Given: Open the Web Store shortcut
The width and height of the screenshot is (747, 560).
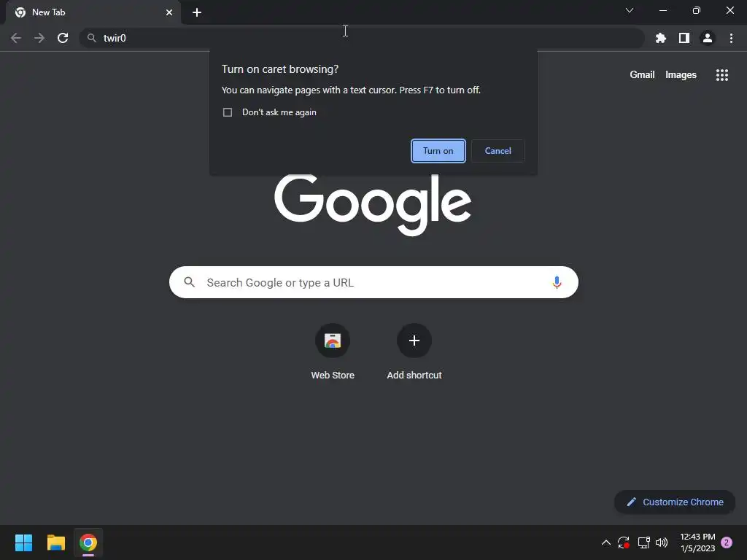Looking at the screenshot, I should point(333,352).
